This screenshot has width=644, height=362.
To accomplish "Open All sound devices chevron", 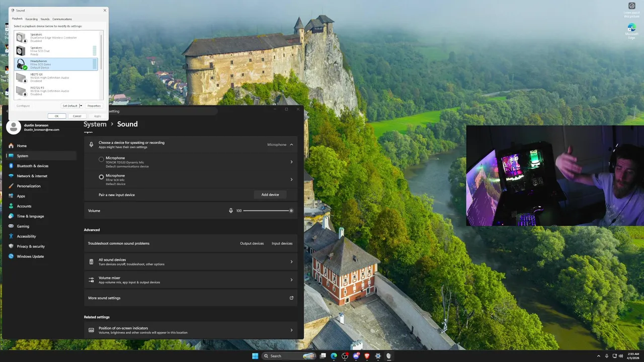I will click(291, 261).
